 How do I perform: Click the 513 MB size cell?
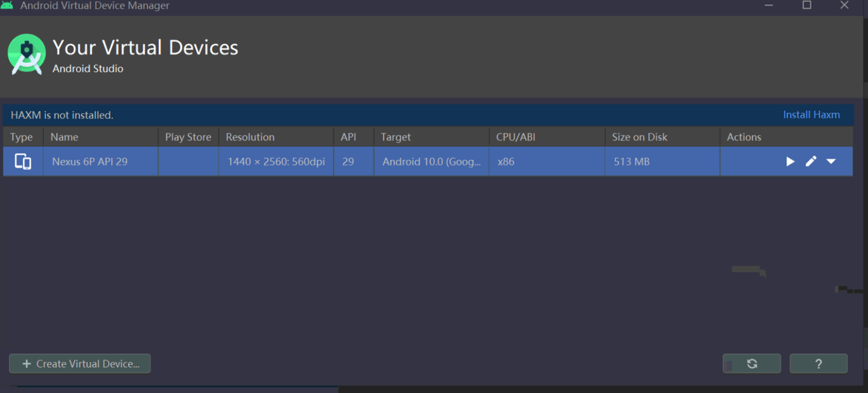coord(662,161)
